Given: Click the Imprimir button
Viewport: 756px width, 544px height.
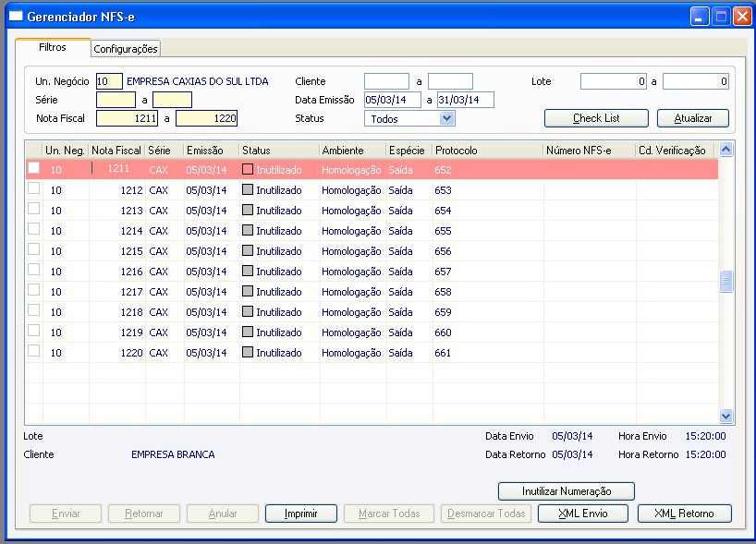Looking at the screenshot, I should [301, 514].
